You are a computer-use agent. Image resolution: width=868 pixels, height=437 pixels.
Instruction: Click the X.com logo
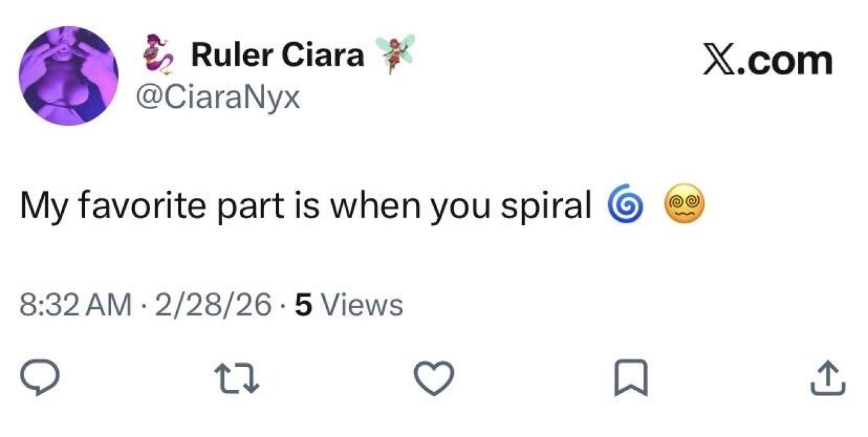click(768, 61)
